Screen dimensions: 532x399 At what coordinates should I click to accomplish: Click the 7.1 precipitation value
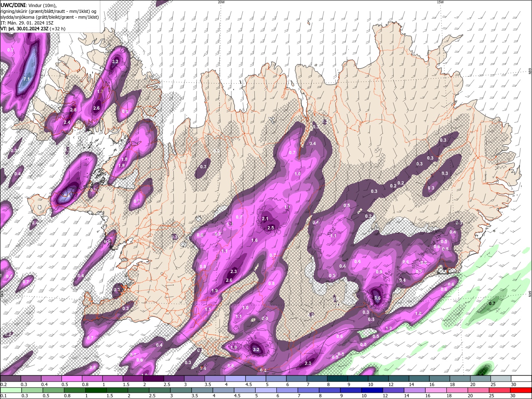(27, 79)
